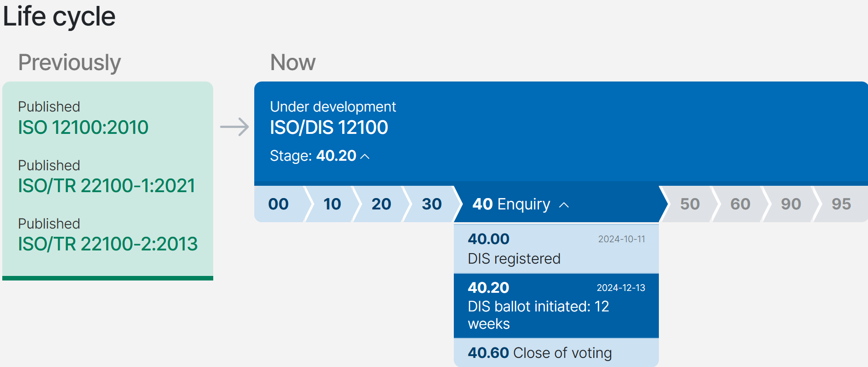This screenshot has width=868, height=367.
Task: Select stage 90 in the lifecycle timeline
Action: pyautogui.click(x=790, y=204)
